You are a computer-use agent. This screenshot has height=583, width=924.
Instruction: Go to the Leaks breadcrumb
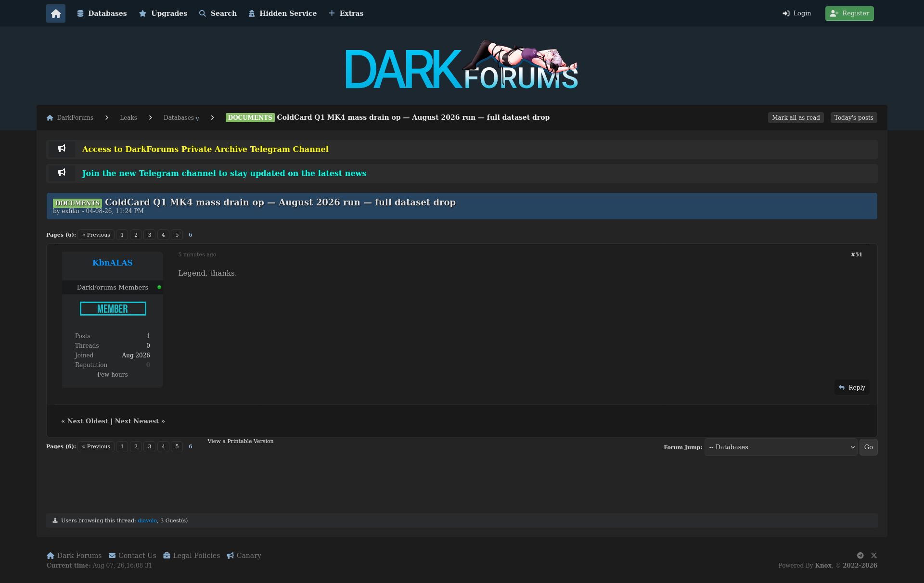click(128, 118)
